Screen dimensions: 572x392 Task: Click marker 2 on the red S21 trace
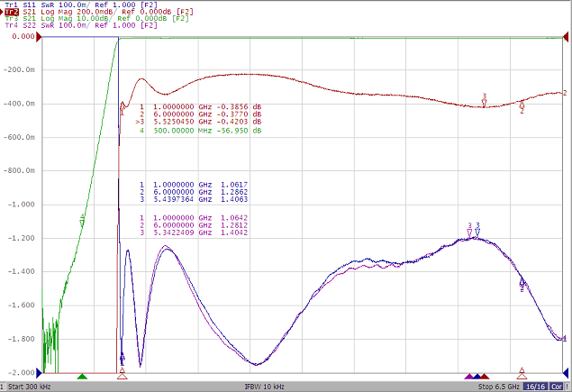point(522,107)
